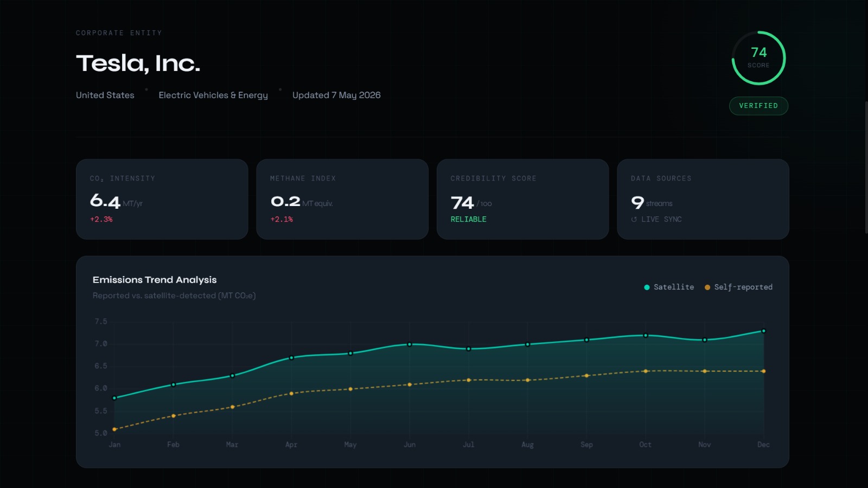Open the Methane Index card
The image size is (868, 488).
point(342,199)
